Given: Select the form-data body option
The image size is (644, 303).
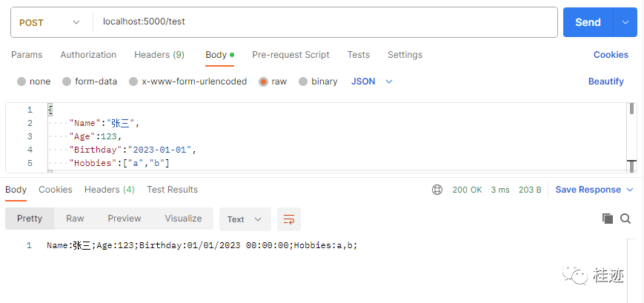Looking at the screenshot, I should pos(90,81).
